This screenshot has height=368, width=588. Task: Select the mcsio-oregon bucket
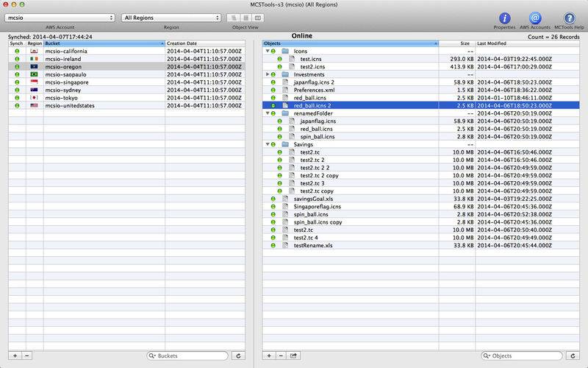coord(126,67)
